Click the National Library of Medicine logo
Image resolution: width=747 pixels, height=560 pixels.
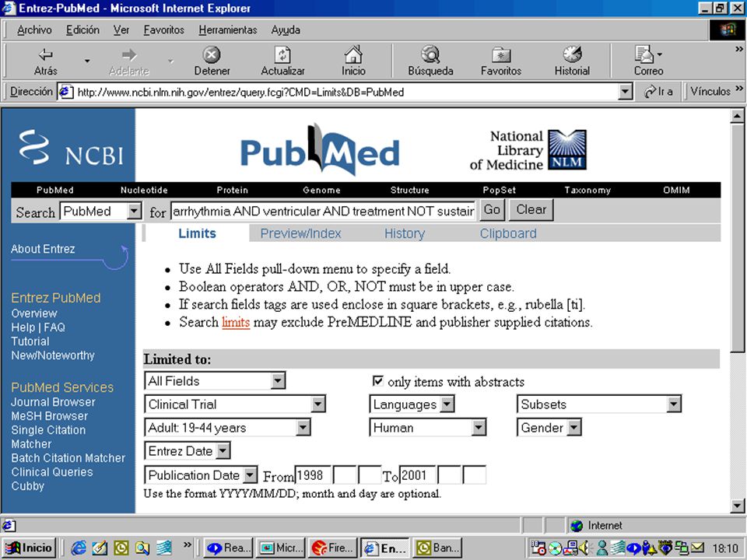tap(528, 150)
